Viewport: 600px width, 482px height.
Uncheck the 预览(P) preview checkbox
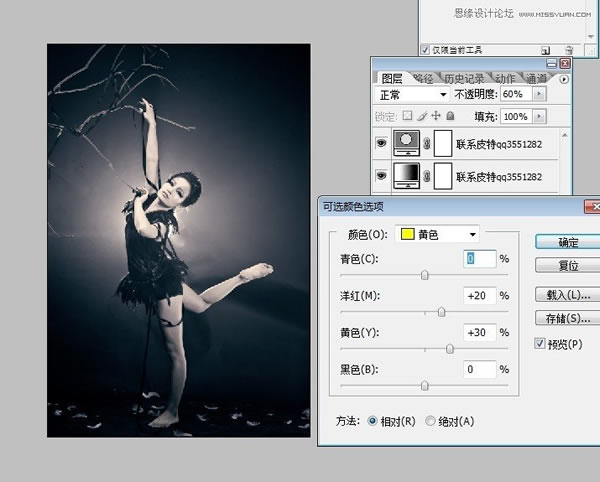pyautogui.click(x=540, y=344)
